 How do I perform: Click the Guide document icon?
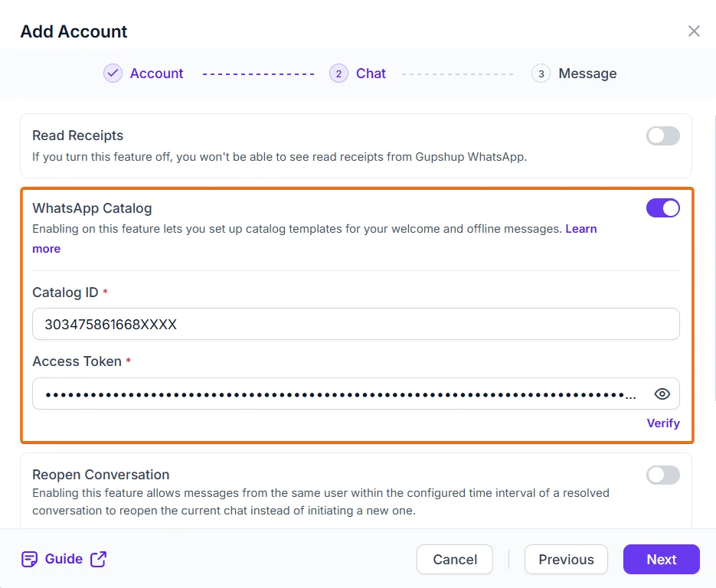[x=30, y=559]
